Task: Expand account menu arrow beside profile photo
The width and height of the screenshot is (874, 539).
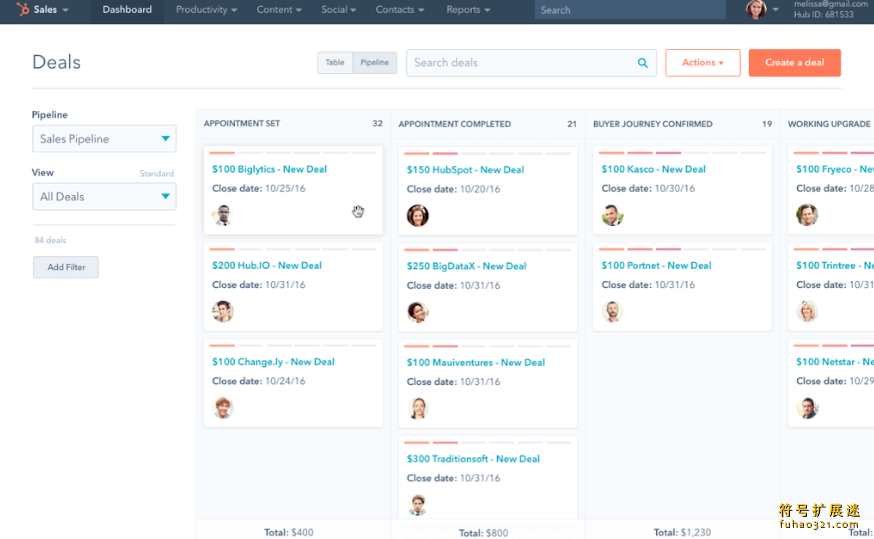Action: [x=775, y=9]
